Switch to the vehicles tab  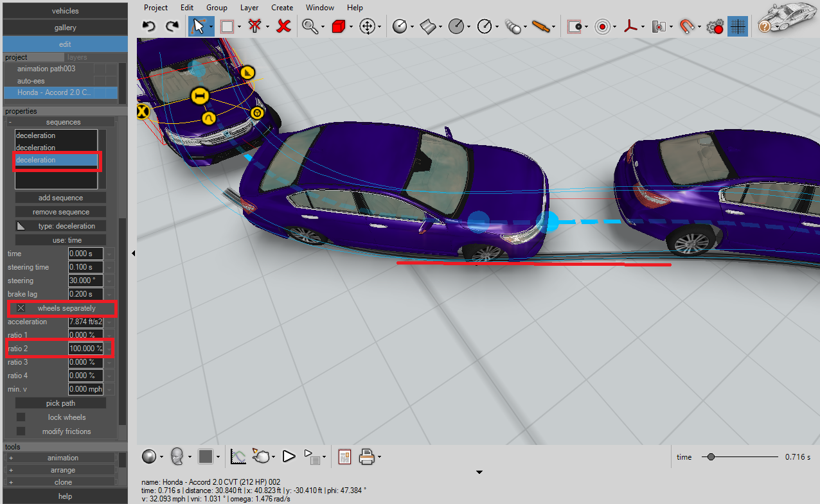pos(65,11)
